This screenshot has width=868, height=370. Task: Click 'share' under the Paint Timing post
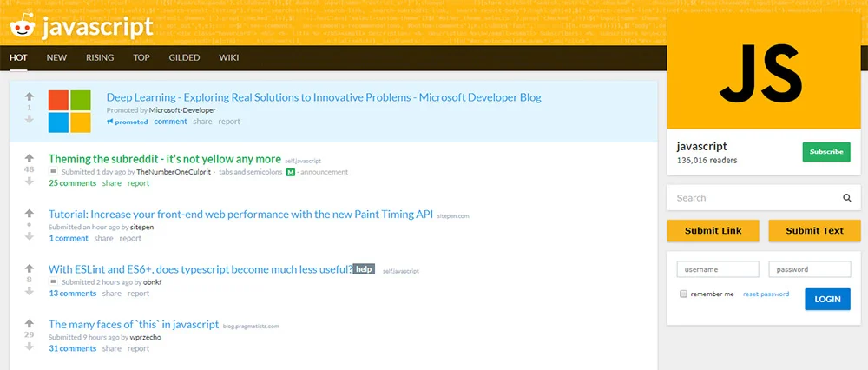tap(103, 239)
